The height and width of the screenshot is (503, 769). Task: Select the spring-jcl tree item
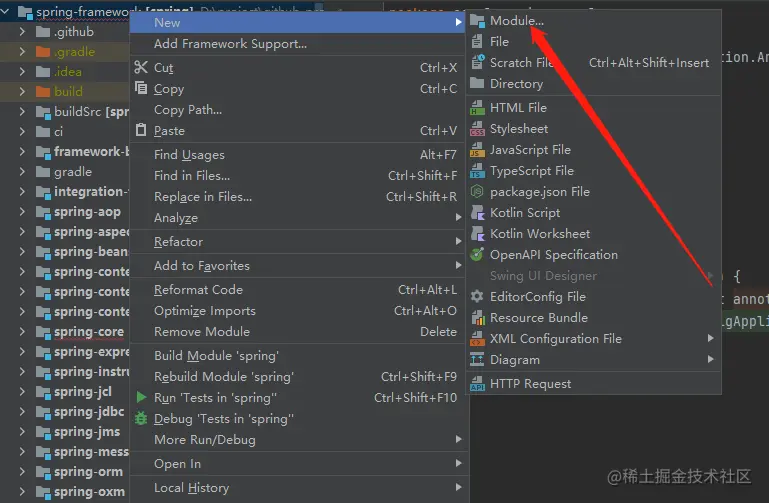click(x=82, y=392)
